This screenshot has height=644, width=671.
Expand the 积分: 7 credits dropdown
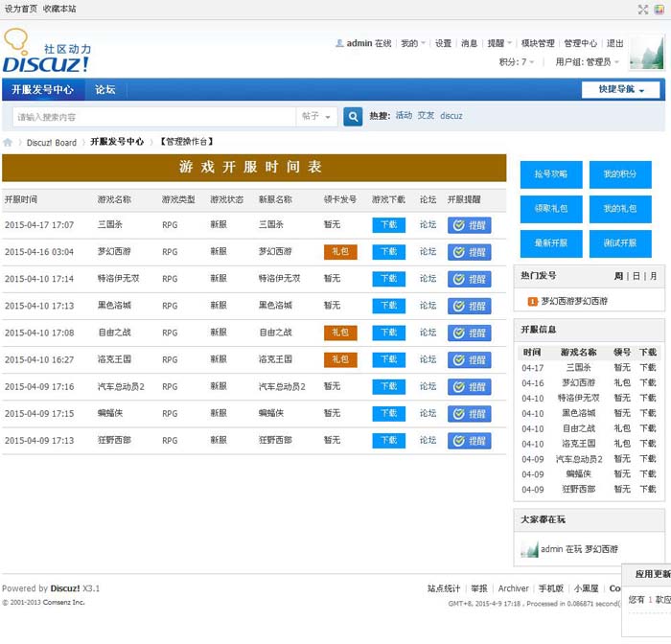point(517,62)
